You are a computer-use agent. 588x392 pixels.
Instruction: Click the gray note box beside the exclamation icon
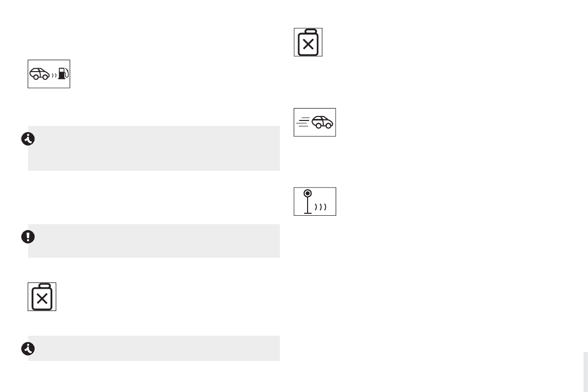154,241
